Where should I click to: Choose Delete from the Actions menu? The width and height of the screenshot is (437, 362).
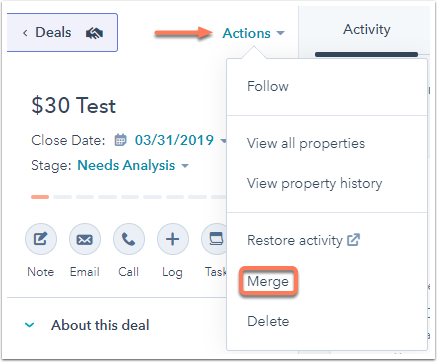tap(268, 321)
